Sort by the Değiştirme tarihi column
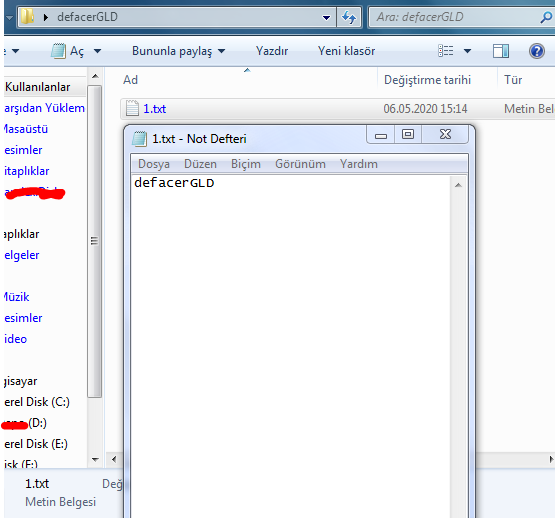555x518 pixels. pyautogui.click(x=427, y=80)
